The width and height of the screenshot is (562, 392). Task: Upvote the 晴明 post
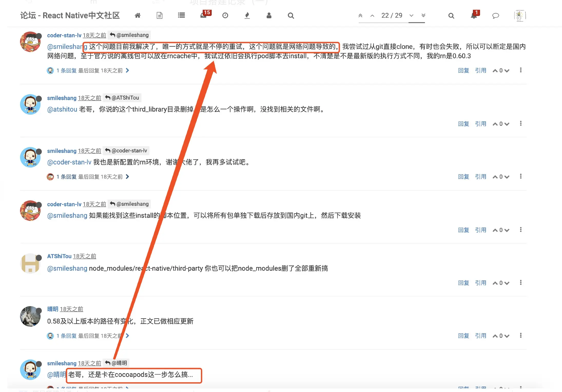point(495,336)
